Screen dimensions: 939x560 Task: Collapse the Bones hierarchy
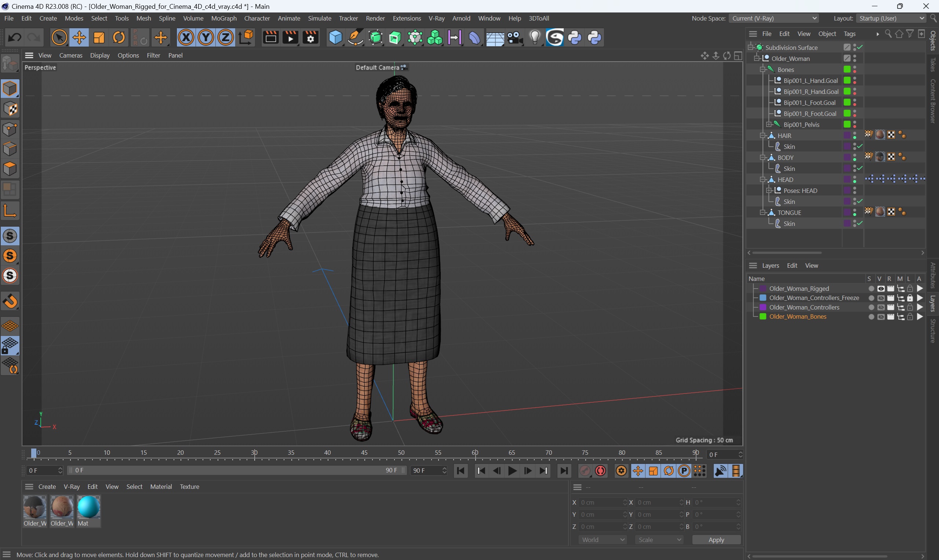(x=763, y=69)
